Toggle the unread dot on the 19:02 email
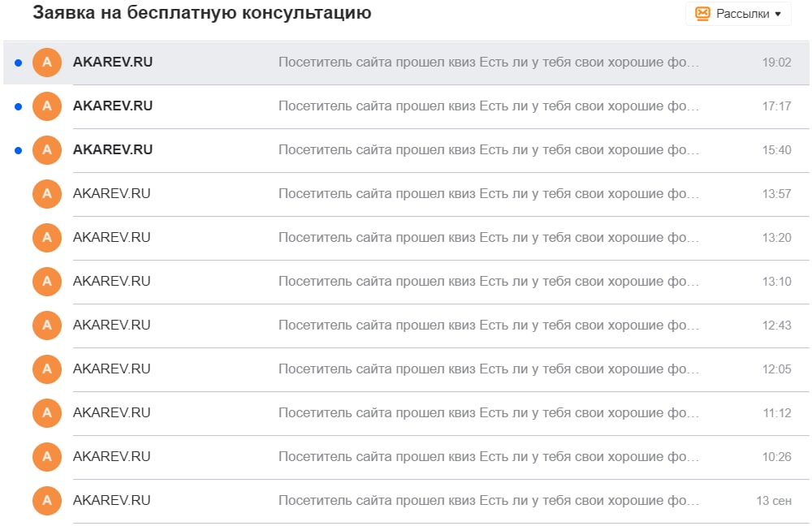 19,62
